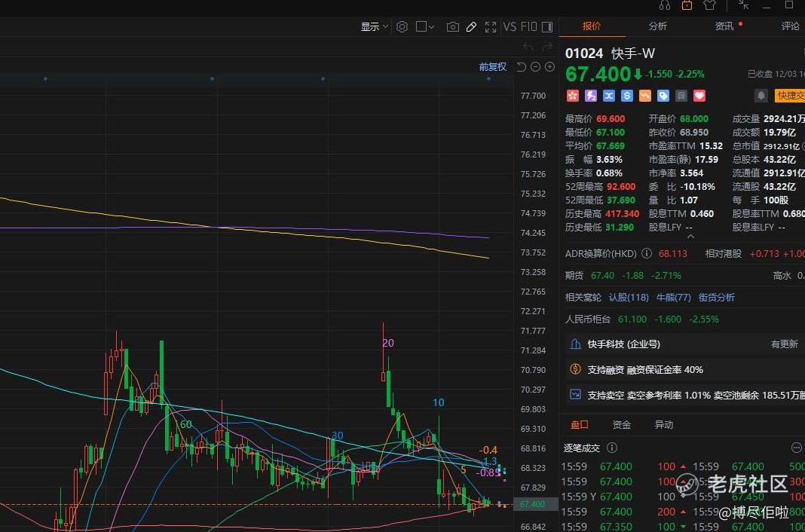
Task: Click the 期货 67.40 price
Action: point(602,276)
